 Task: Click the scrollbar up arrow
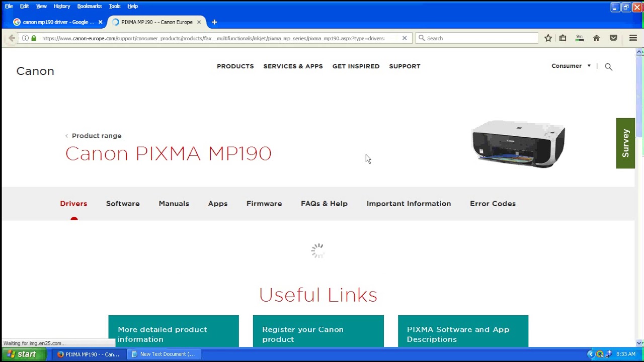click(640, 52)
